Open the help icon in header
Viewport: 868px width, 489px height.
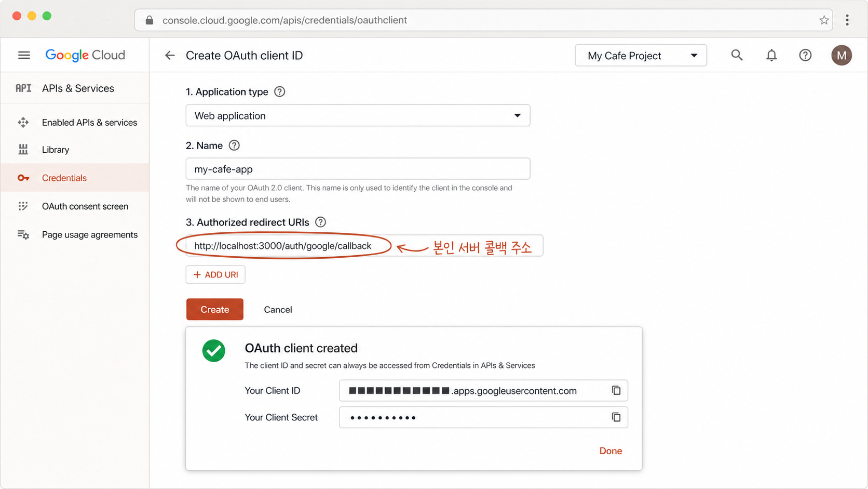click(x=805, y=55)
